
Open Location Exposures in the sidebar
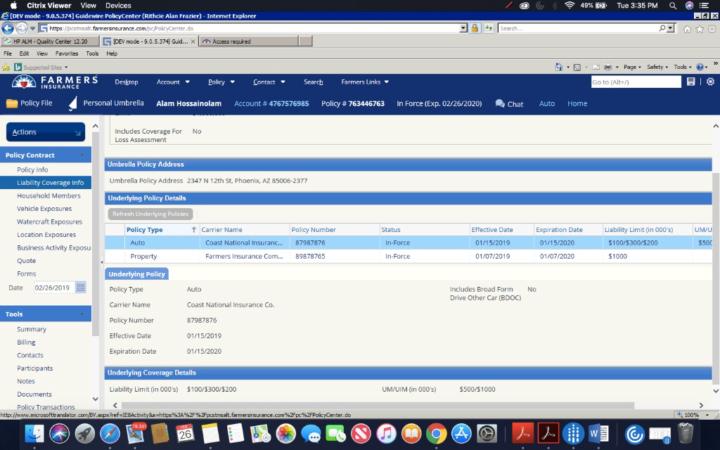[46, 235]
